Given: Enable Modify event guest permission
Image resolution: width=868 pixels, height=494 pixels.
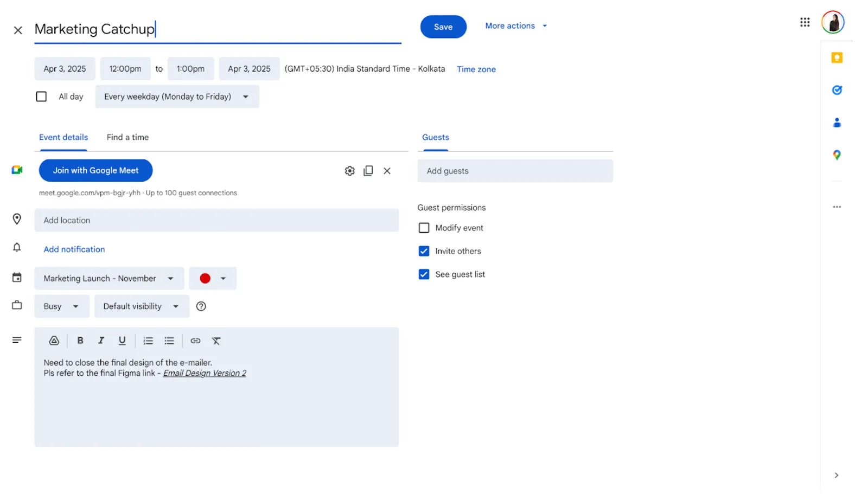Looking at the screenshot, I should (424, 228).
